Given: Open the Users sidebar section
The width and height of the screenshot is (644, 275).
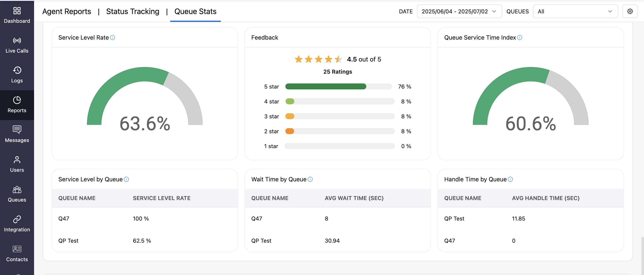Looking at the screenshot, I should click(x=17, y=164).
